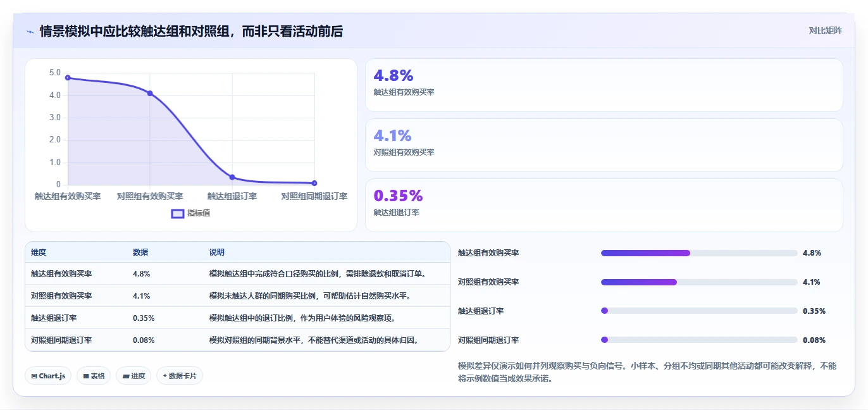Viewport: 868px width, 410px height.
Task: Click the 触达组有效购买率 table row name
Action: click(x=61, y=274)
